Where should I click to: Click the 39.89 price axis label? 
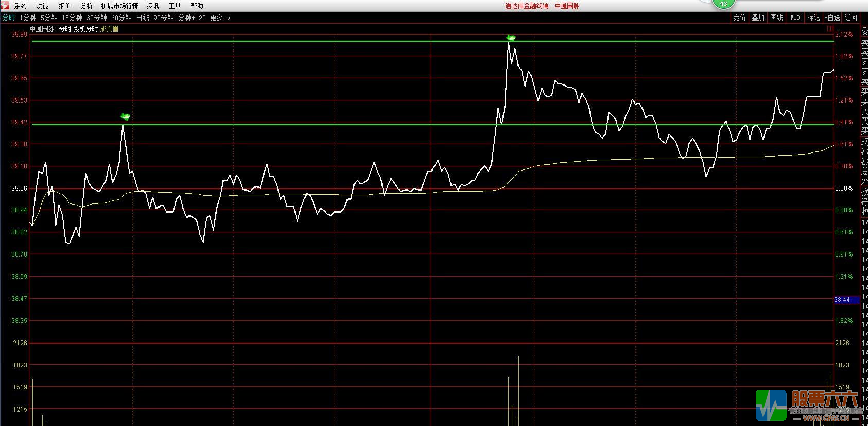[19, 34]
